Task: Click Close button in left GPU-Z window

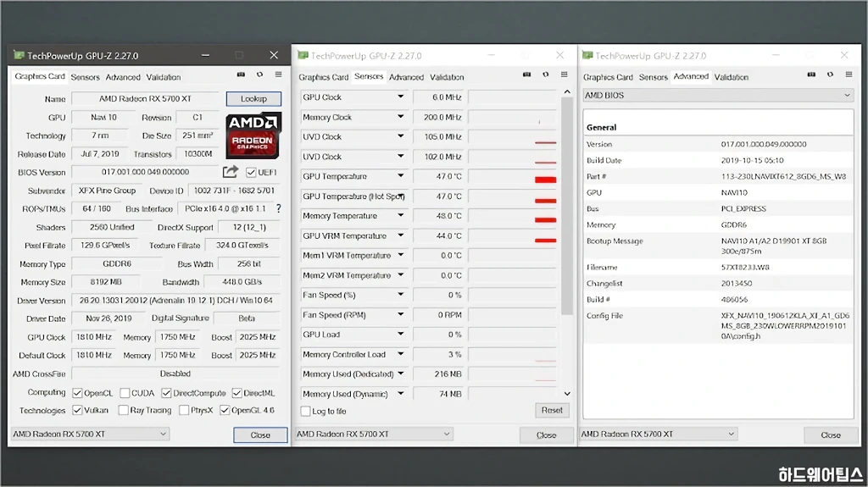Action: [x=260, y=435]
